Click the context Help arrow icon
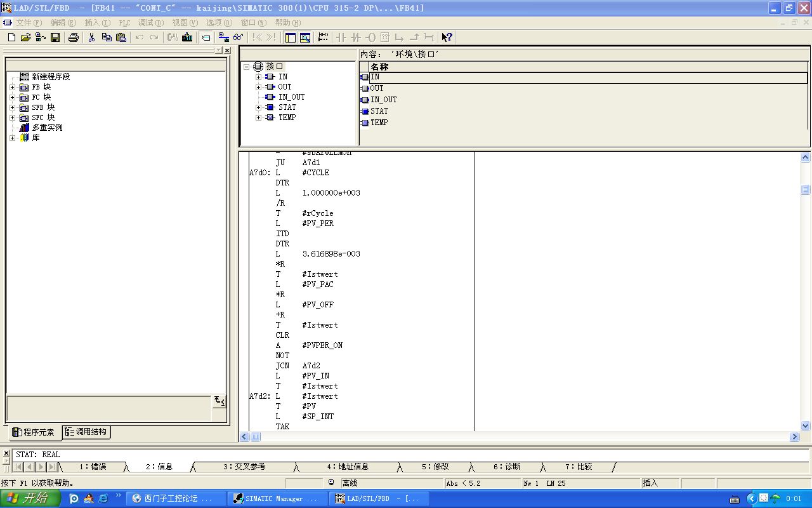The image size is (812, 508). pos(447,37)
